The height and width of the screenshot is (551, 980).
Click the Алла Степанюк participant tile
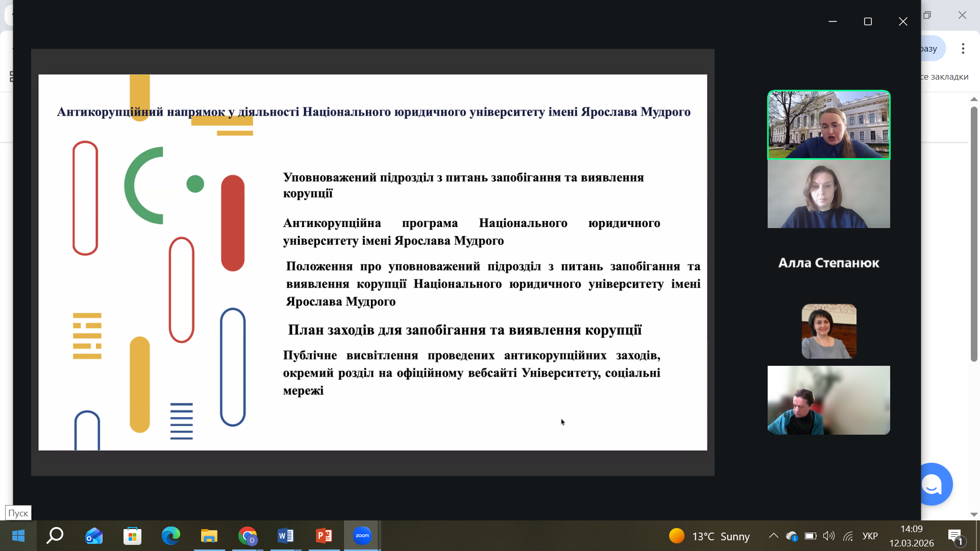828,263
